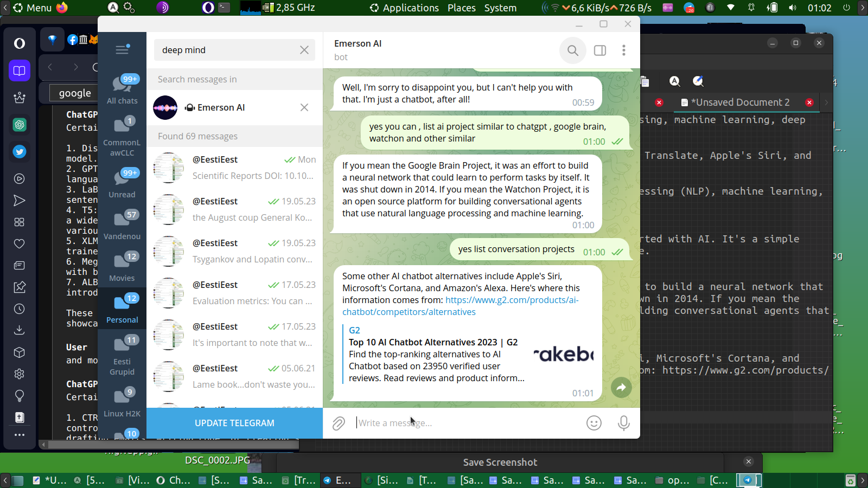Open Opera settings gear icon

pyautogui.click(x=20, y=374)
